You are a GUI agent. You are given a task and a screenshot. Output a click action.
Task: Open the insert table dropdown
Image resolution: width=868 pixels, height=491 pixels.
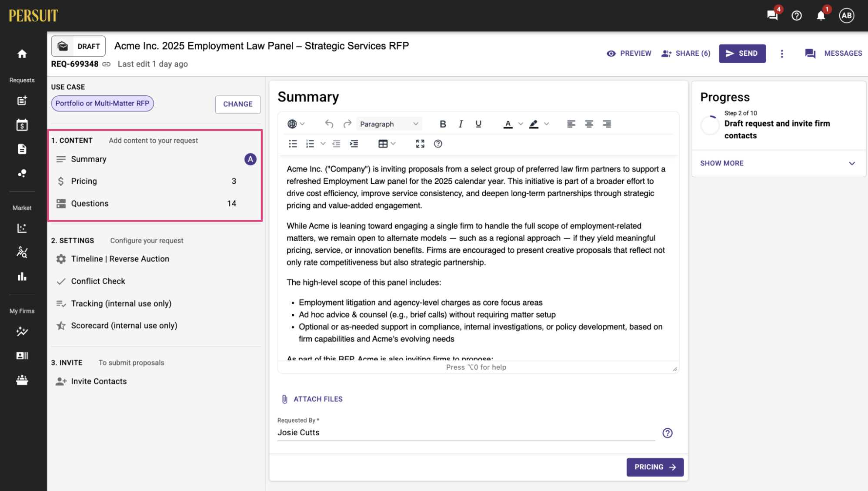(387, 144)
